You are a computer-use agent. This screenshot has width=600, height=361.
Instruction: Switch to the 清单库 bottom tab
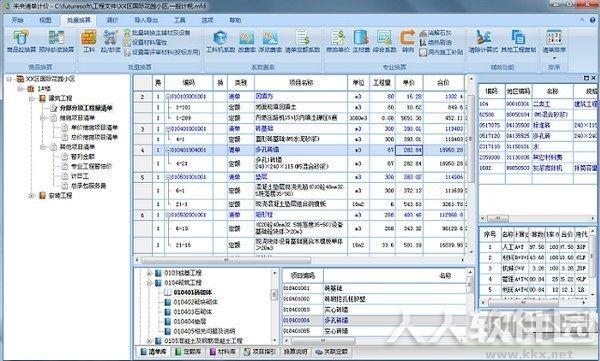pos(153,351)
